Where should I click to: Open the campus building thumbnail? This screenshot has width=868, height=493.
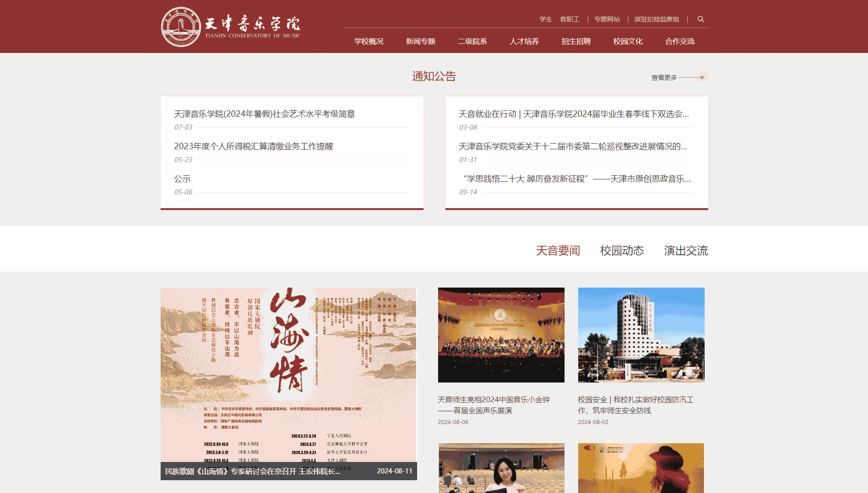(641, 335)
